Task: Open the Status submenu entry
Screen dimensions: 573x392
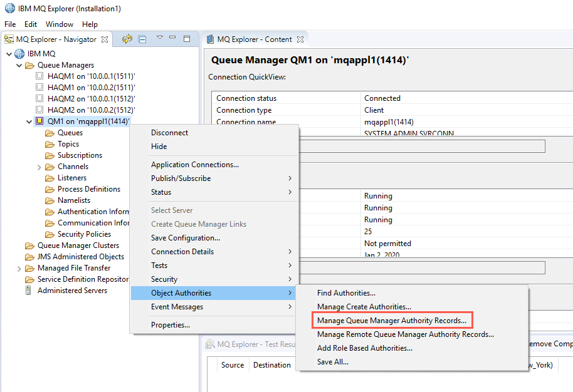Action: tap(214, 192)
